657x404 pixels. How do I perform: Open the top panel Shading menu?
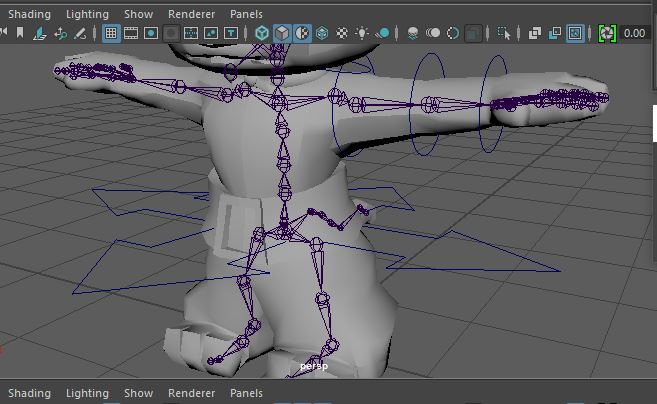coord(29,14)
